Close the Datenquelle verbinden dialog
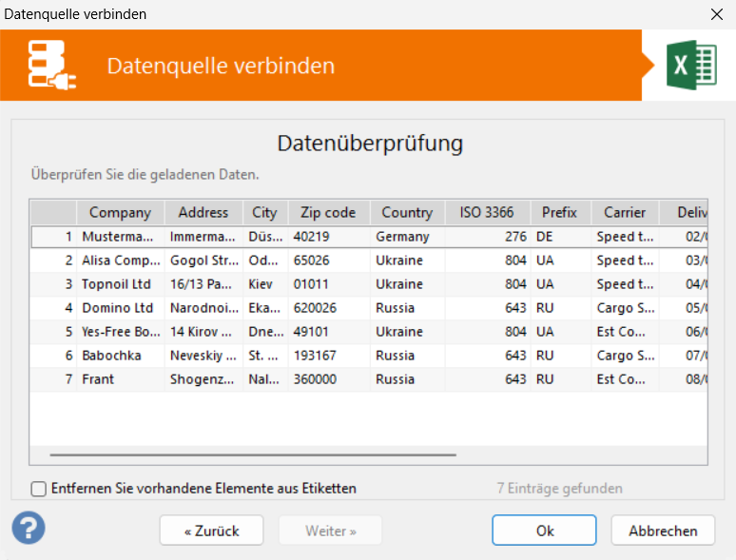The height and width of the screenshot is (560, 736). [717, 14]
